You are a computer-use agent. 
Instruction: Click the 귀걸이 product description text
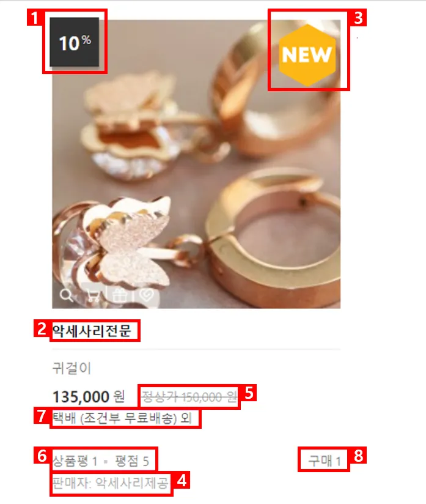pos(72,368)
